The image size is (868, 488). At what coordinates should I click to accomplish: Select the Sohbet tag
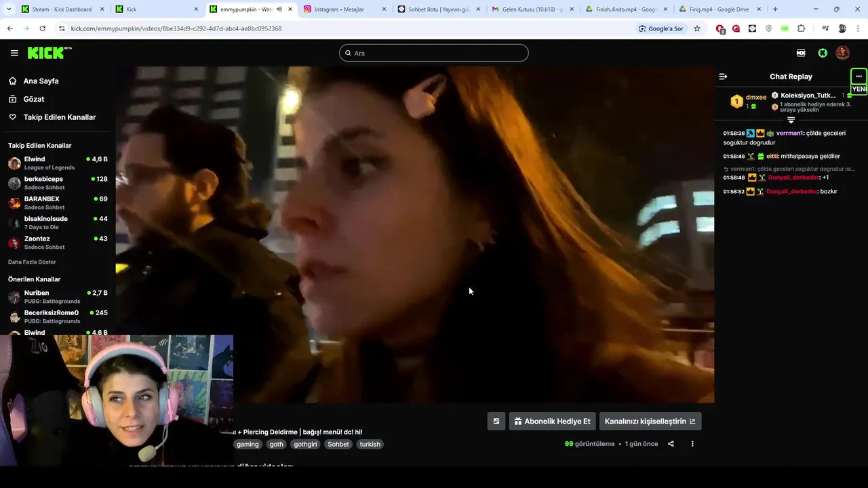click(338, 444)
